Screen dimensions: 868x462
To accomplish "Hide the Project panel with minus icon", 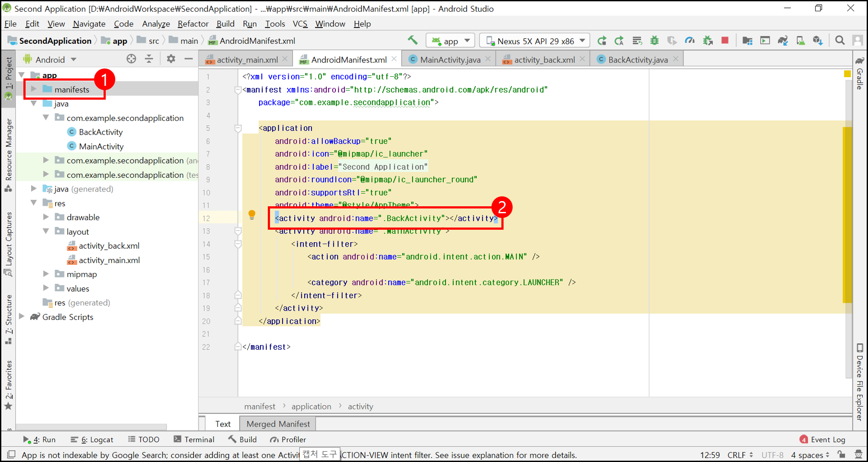I will 189,59.
